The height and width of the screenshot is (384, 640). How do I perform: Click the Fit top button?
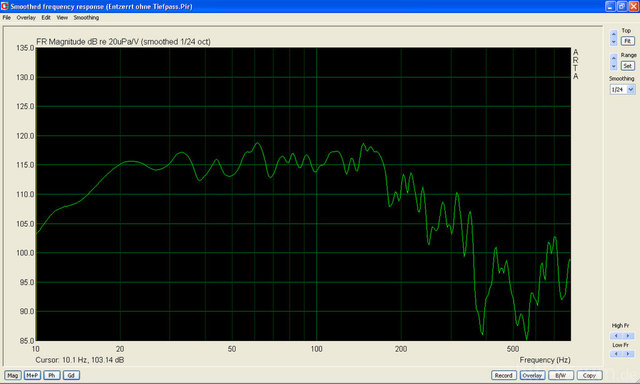(628, 41)
